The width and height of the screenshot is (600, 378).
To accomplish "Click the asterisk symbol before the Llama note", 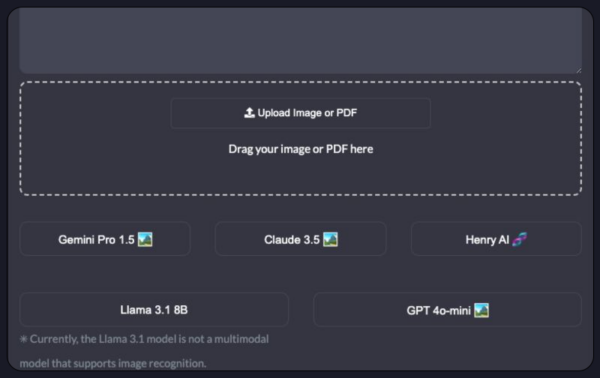I will coord(23,339).
